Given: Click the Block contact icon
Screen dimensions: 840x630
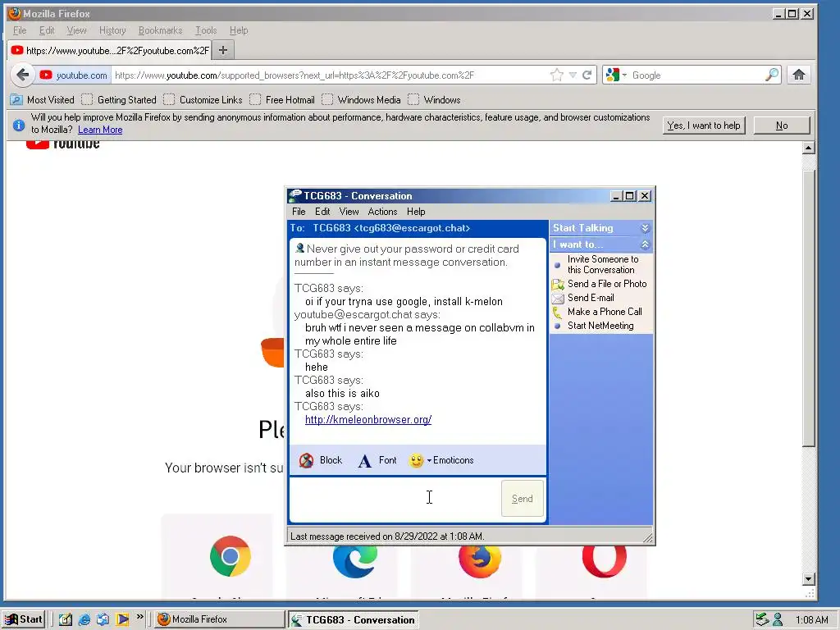Looking at the screenshot, I should (307, 460).
